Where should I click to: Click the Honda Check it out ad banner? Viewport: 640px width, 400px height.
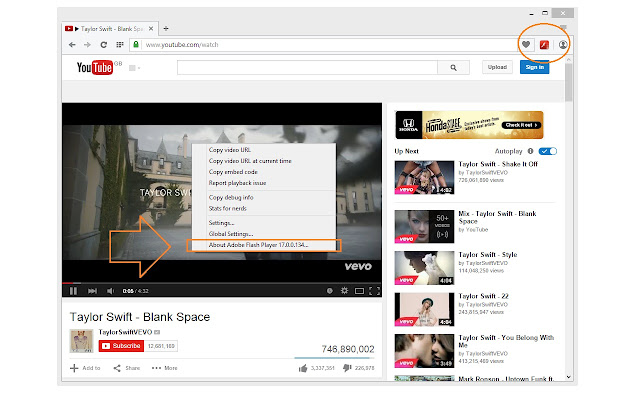tap(469, 125)
